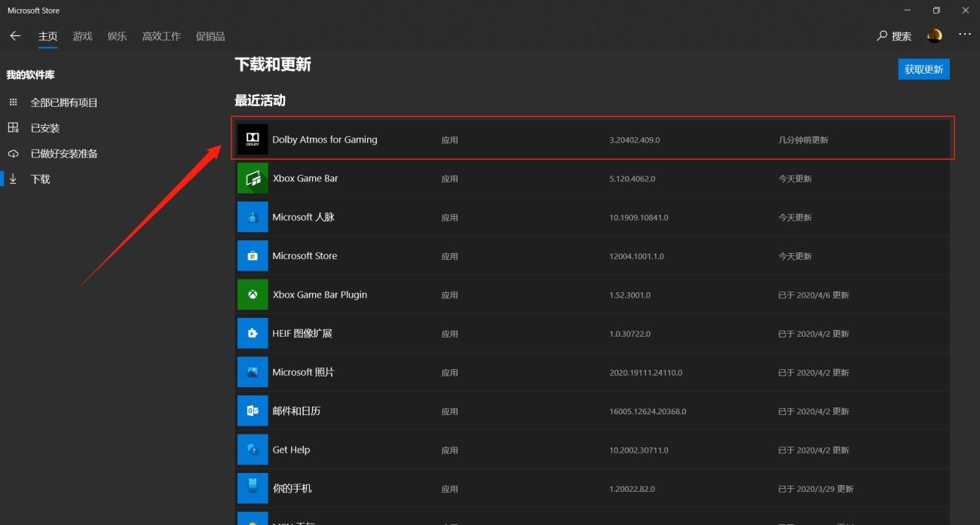Screen dimensions: 980x525
Task: Open the 你的手机 name
Action: click(x=292, y=488)
